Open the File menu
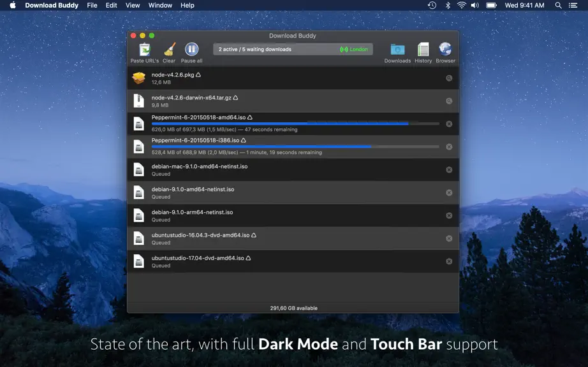 pyautogui.click(x=92, y=5)
